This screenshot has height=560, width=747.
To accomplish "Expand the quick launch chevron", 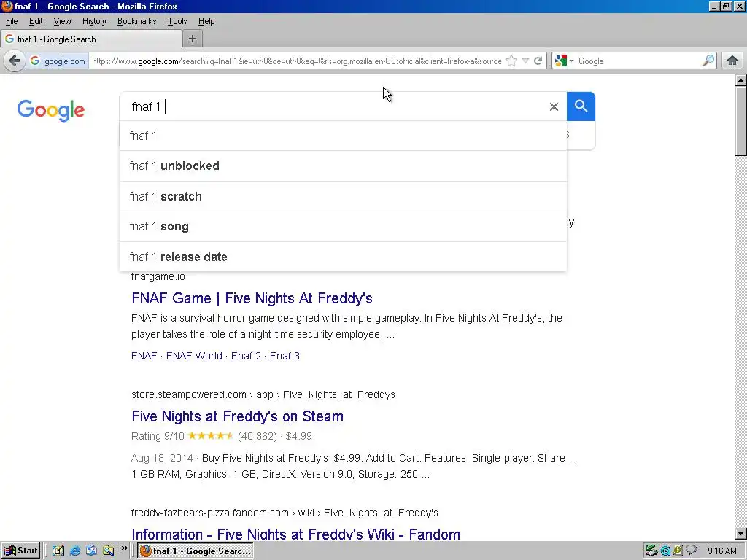I will (124, 548).
